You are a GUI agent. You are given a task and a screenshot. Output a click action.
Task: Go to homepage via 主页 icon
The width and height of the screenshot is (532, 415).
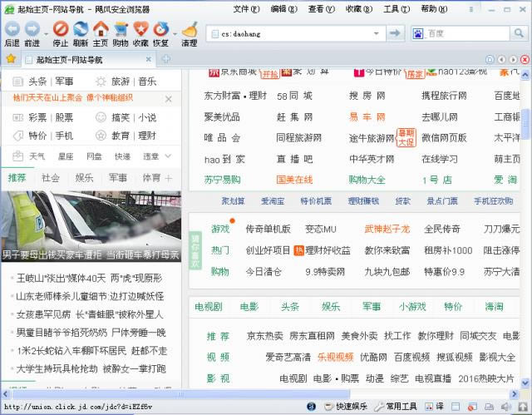point(101,29)
